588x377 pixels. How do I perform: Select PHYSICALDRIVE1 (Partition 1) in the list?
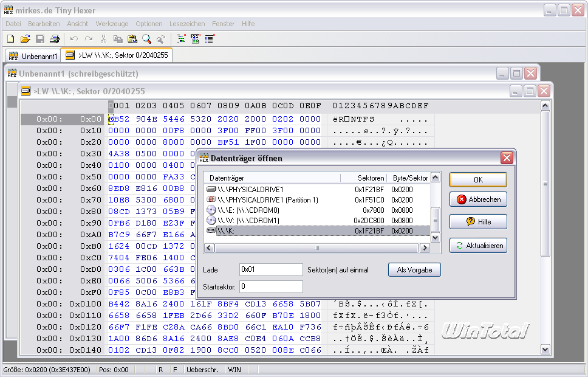pos(267,199)
